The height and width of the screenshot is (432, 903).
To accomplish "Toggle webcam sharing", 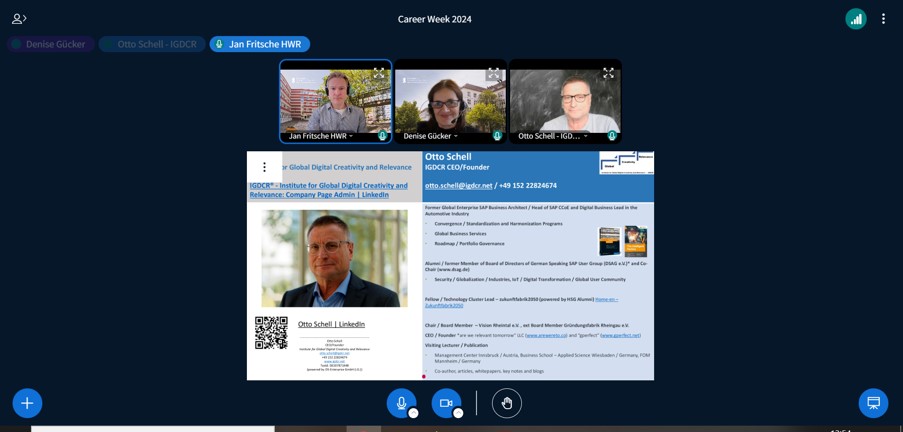I will tap(446, 403).
